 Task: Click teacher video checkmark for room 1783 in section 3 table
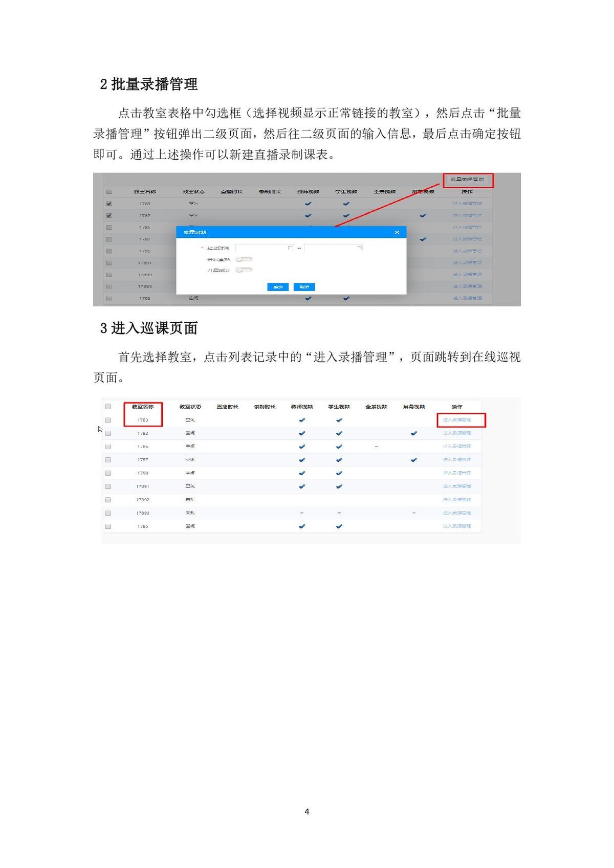click(302, 420)
